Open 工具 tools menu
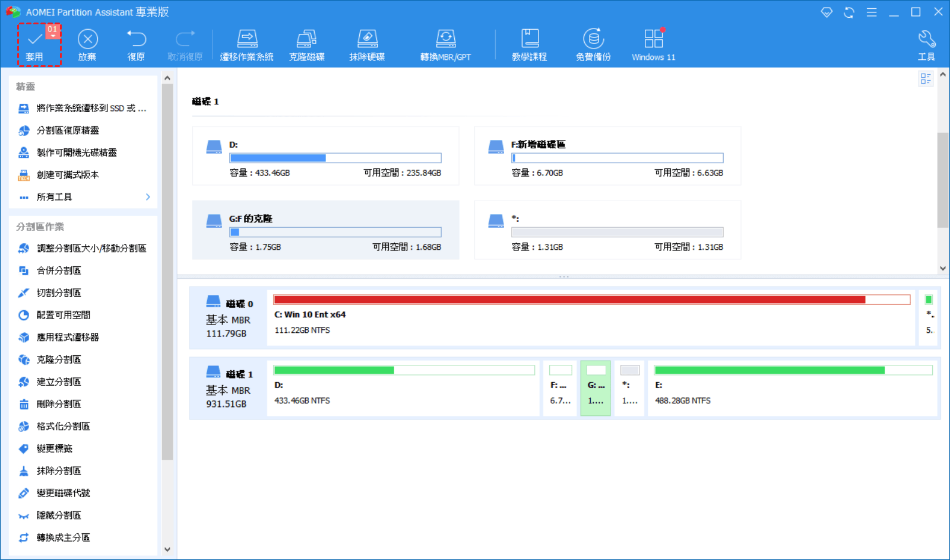Image resolution: width=950 pixels, height=560 pixels. pos(926,45)
